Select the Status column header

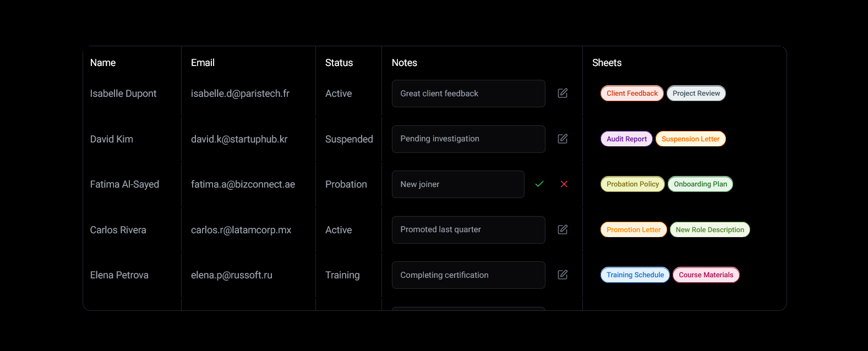pos(339,63)
